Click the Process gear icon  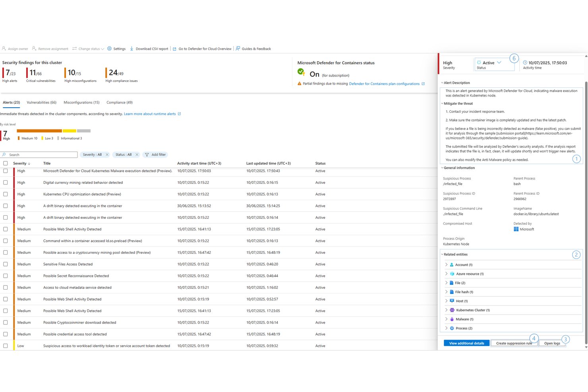coord(452,328)
